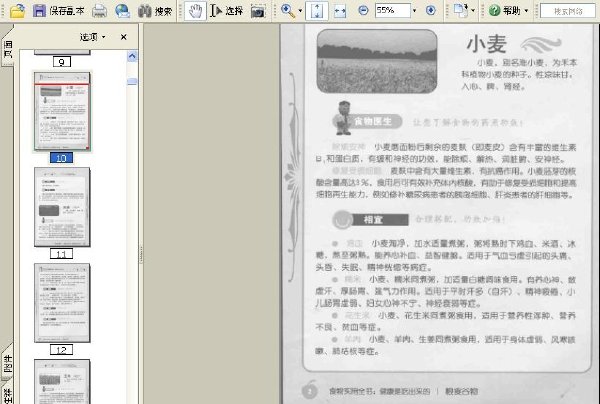This screenshot has height=404, width=600.
Task: Open the zoom tool dropdown arrow
Action: 300,11
